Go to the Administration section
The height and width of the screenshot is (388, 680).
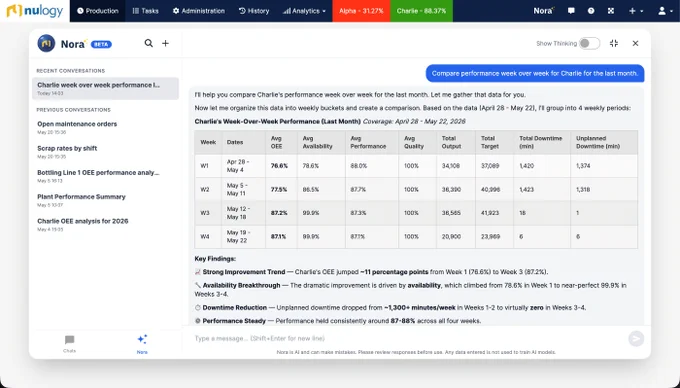click(x=199, y=11)
